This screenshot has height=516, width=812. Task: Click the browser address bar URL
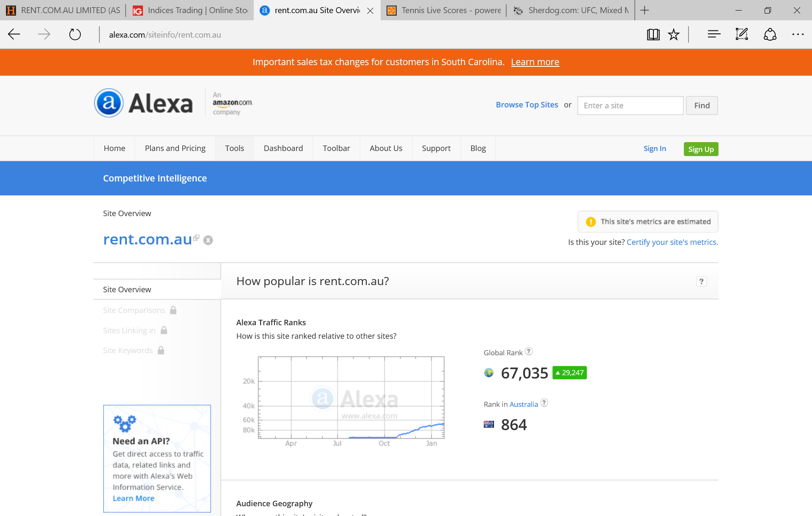pos(165,35)
